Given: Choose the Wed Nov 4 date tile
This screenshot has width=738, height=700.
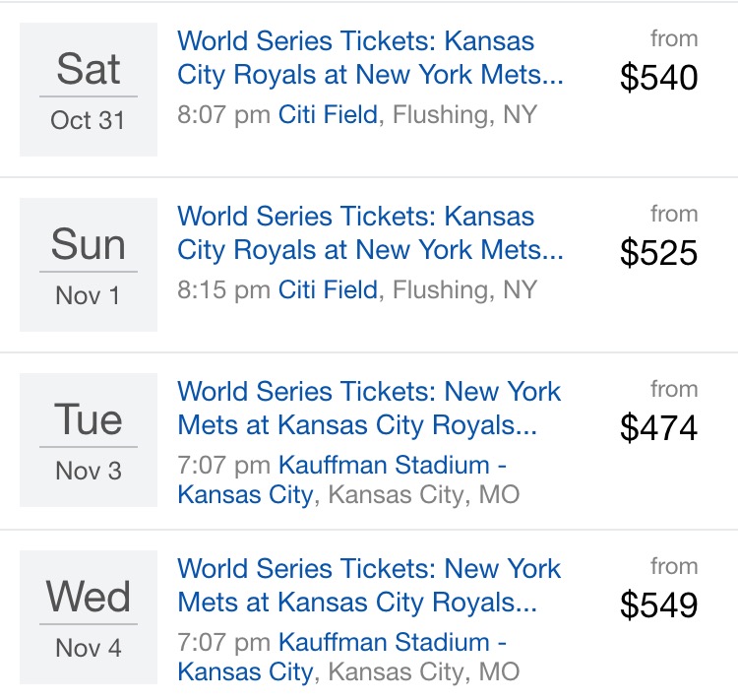Looking at the screenshot, I should 89,616.
